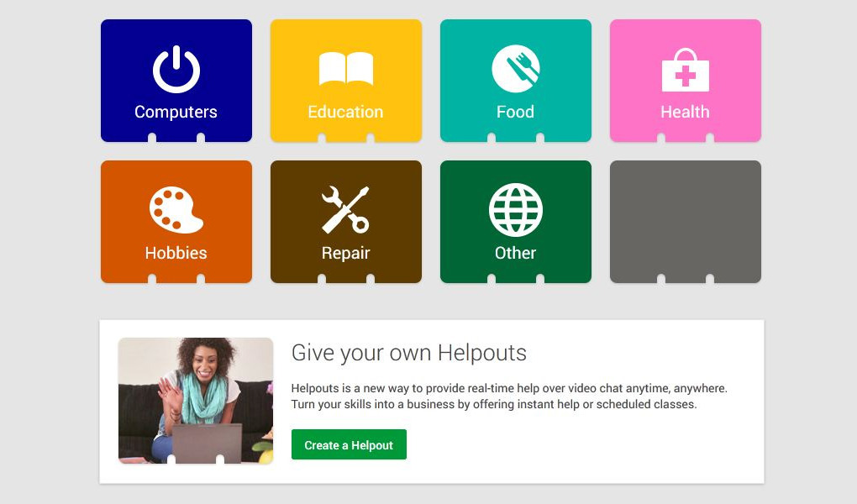
Task: Open the Education category label
Action: 346,112
